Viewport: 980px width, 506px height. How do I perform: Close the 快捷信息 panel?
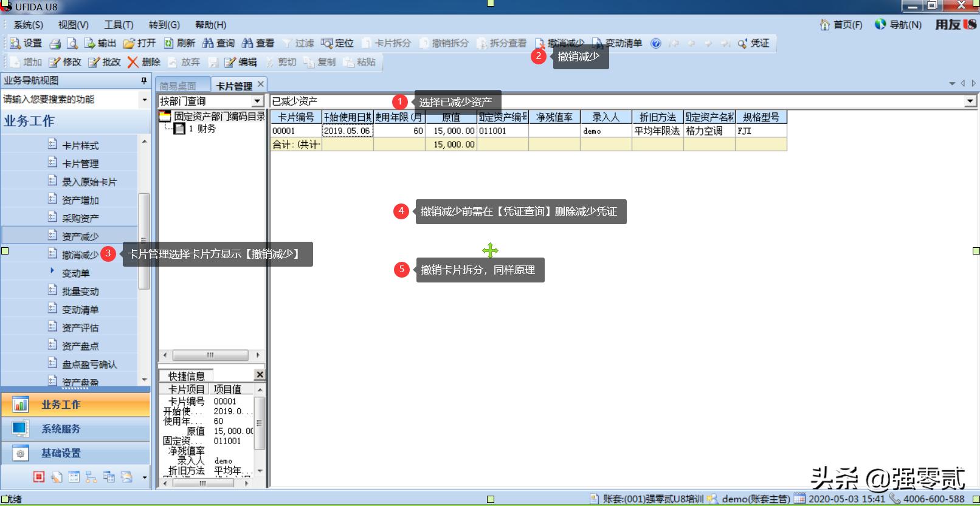(x=260, y=375)
